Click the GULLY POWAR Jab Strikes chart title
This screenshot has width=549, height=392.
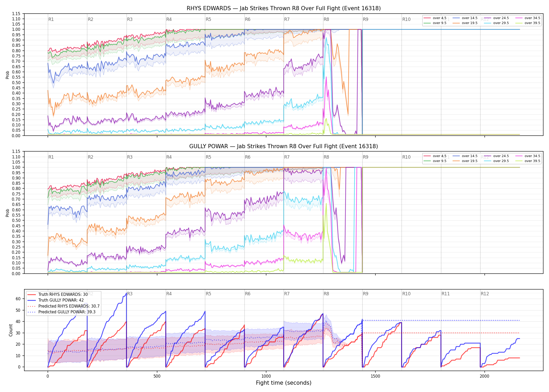[284, 146]
